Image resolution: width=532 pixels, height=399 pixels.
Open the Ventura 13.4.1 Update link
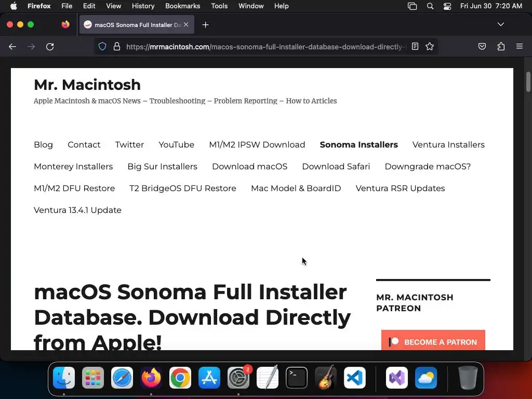tap(77, 210)
